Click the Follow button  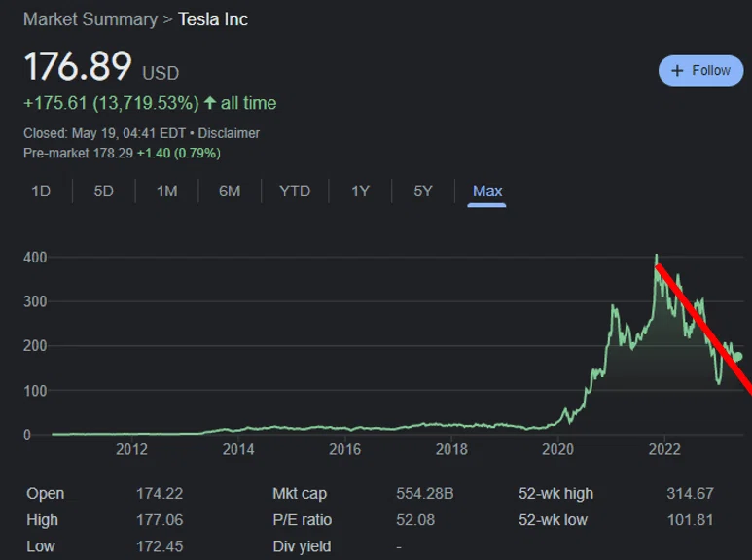[x=700, y=70]
